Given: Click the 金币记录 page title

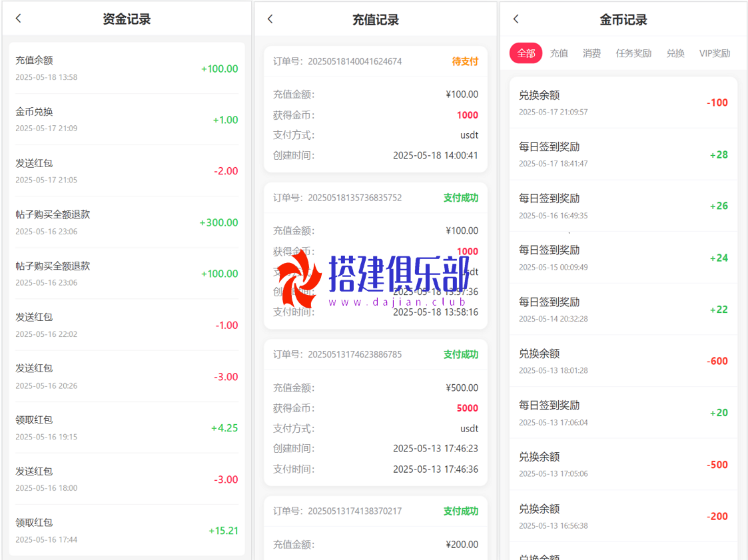Looking at the screenshot, I should 623,20.
